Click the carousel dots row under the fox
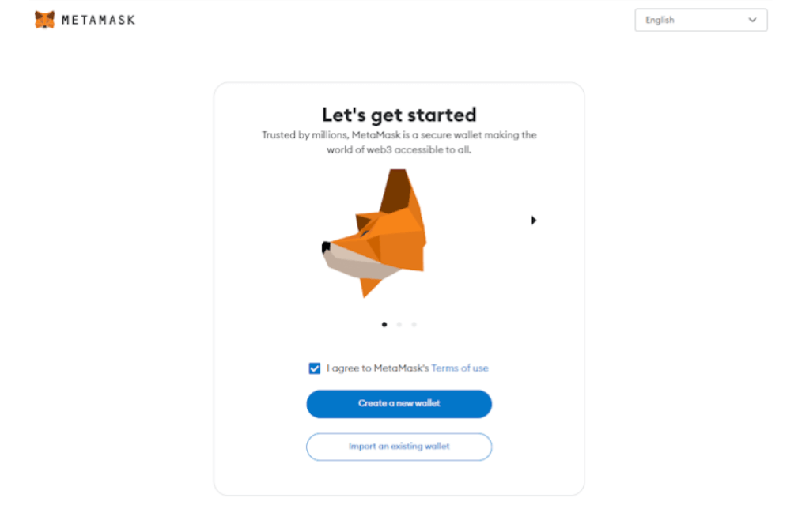The height and width of the screenshot is (532, 798). point(399,324)
